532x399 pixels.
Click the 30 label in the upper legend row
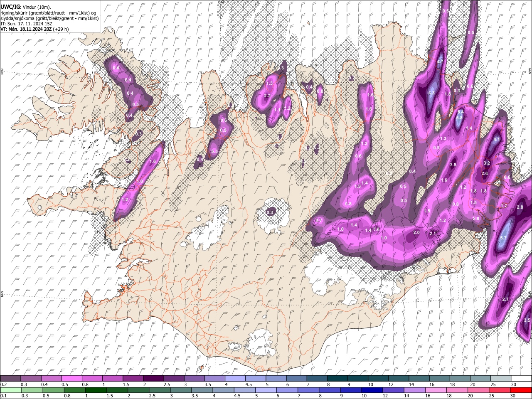coord(514,384)
